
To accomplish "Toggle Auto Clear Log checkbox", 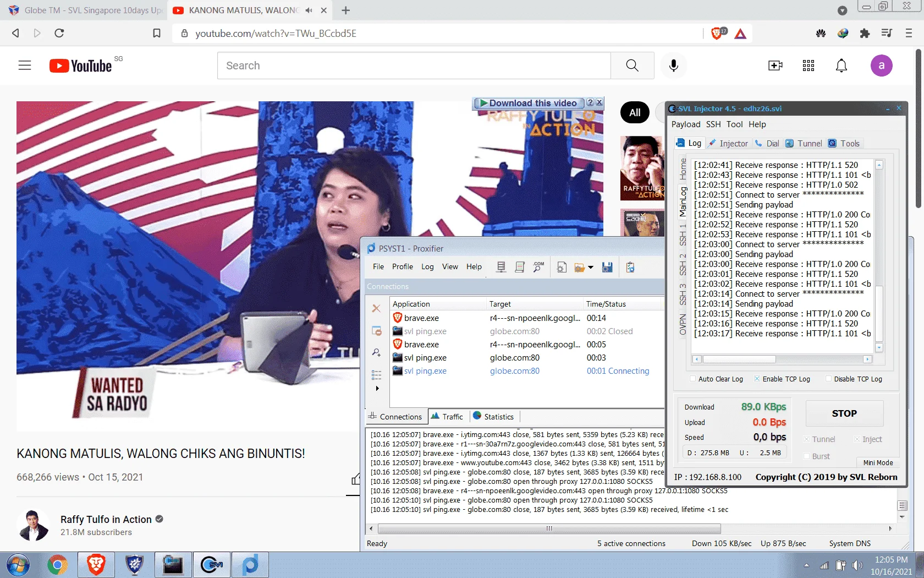I will (692, 379).
